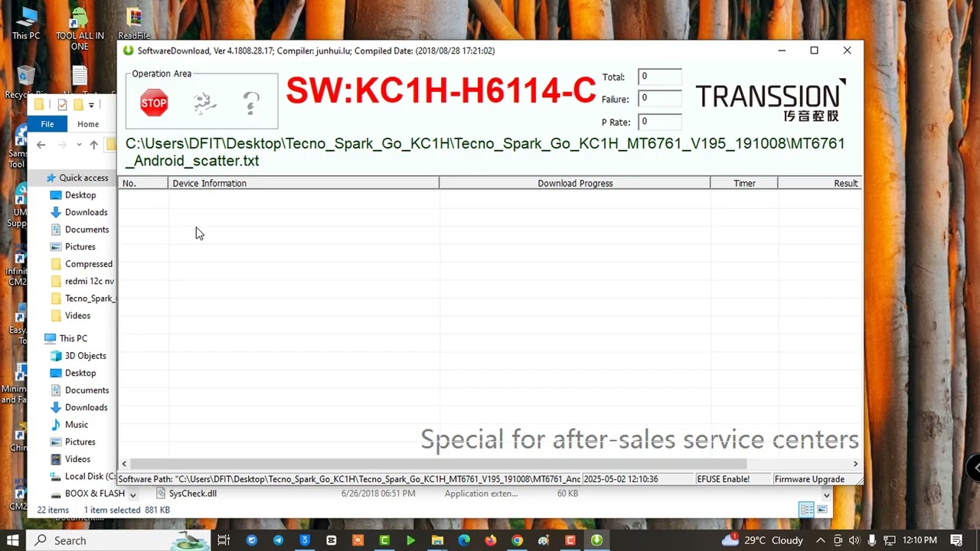Open the Recycle Bin desktop icon
980x551 pixels.
pyautogui.click(x=26, y=82)
